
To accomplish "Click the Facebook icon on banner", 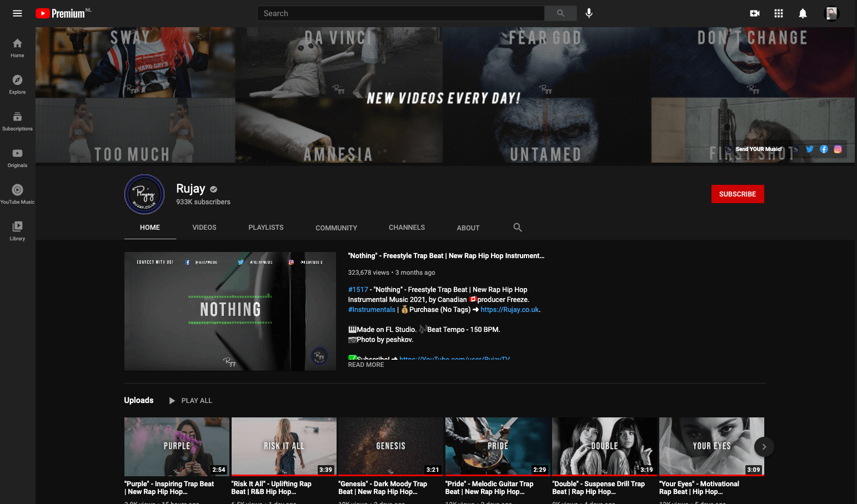I will 824,149.
